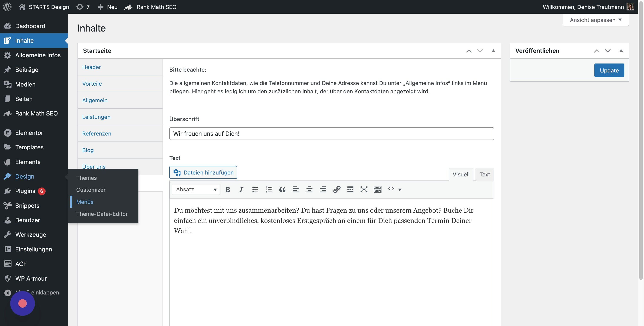Image resolution: width=644 pixels, height=326 pixels.
Task: Click the Einstellungen sliders icon
Action: [8, 249]
